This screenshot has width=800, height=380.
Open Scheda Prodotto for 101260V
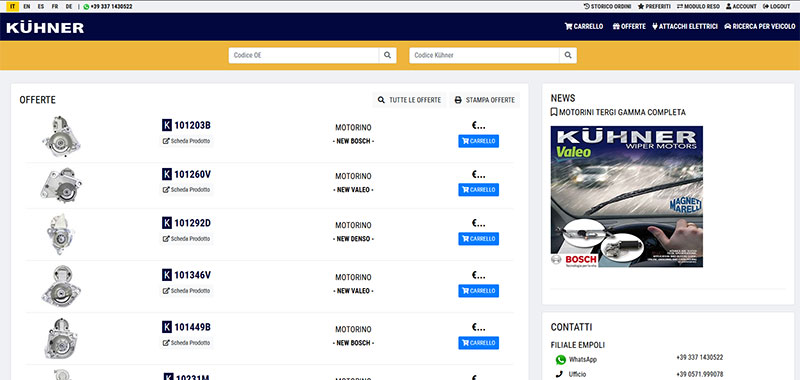pyautogui.click(x=186, y=190)
